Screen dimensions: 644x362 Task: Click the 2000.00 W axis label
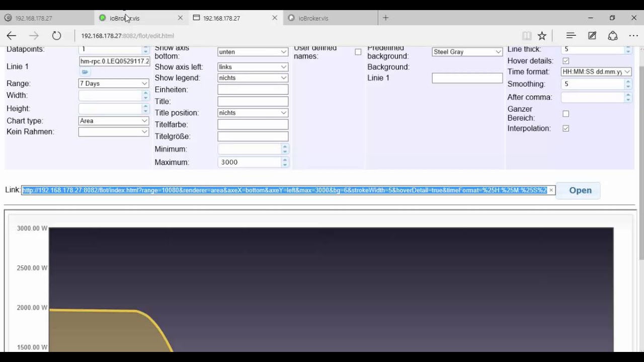click(x=32, y=308)
